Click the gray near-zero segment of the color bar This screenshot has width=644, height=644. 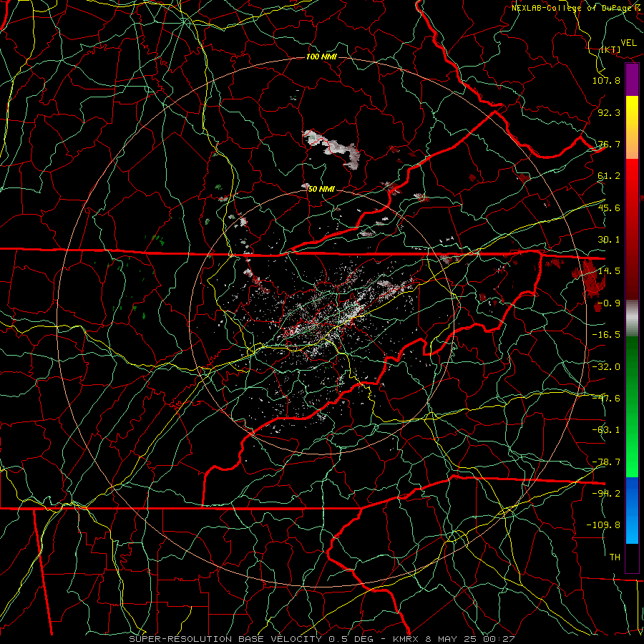632,318
